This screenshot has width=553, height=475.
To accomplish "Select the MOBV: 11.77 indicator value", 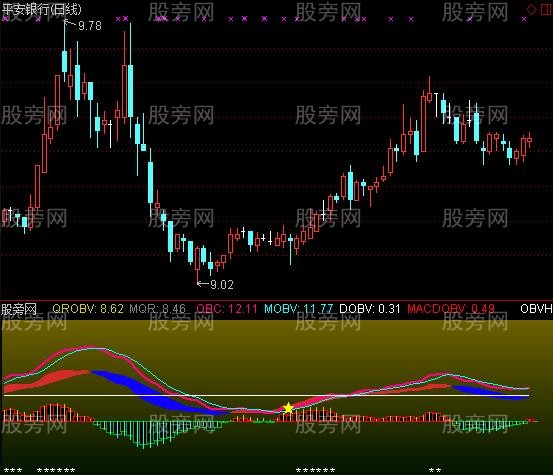I will click(299, 309).
